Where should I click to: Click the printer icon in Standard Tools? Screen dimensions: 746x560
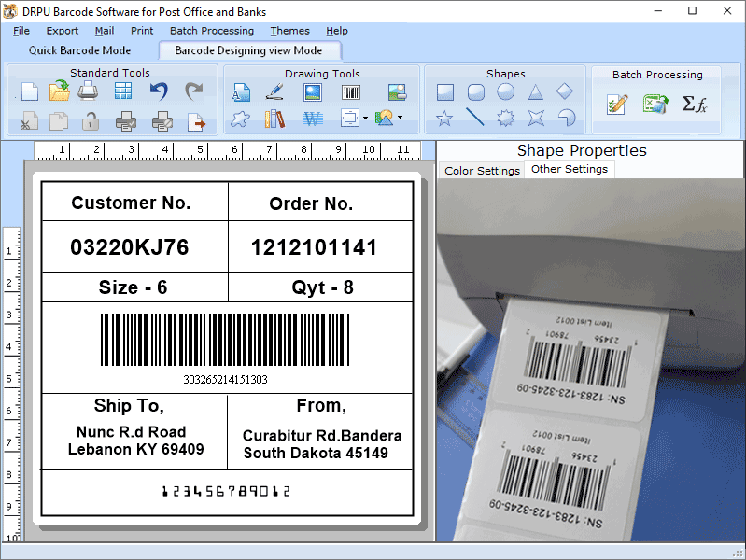(x=88, y=91)
